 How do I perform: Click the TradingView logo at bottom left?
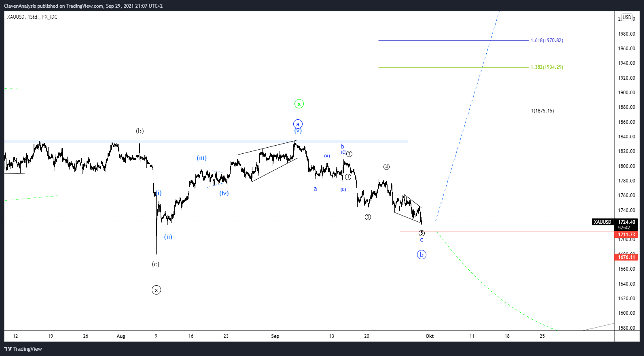(23, 349)
